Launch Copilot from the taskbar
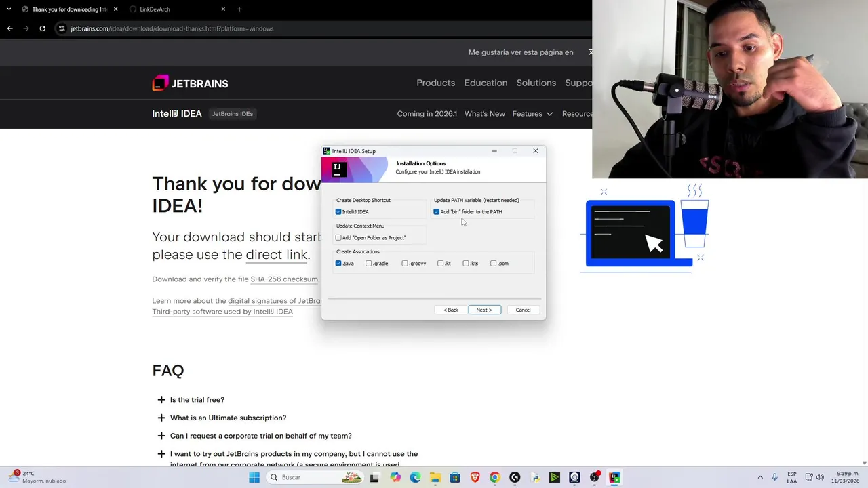The image size is (868, 488). pos(395,478)
